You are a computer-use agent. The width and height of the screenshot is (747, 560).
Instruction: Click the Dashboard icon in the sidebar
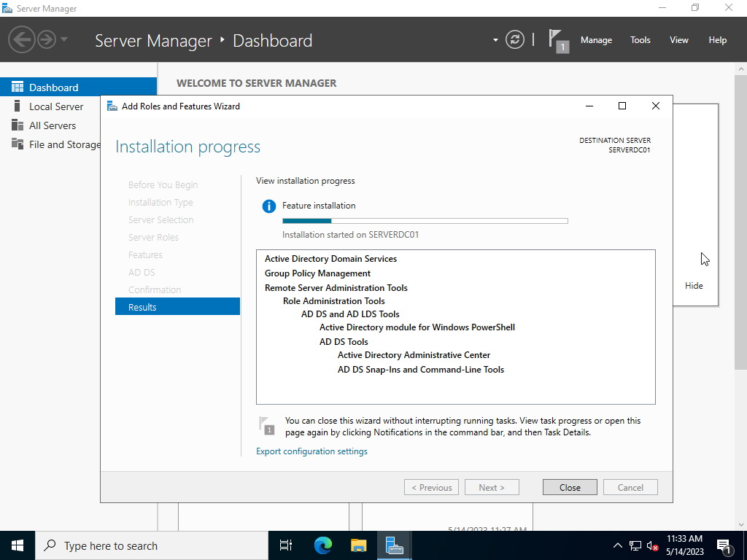[18, 87]
